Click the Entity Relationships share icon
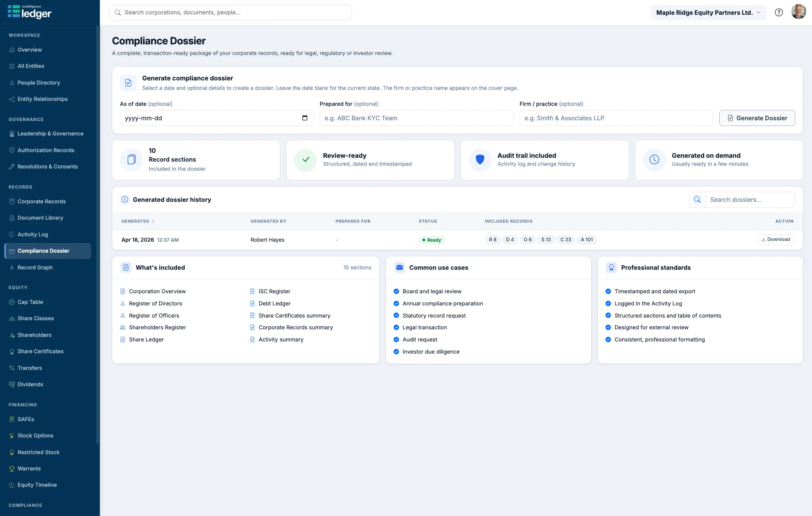The image size is (812, 516). coord(12,99)
